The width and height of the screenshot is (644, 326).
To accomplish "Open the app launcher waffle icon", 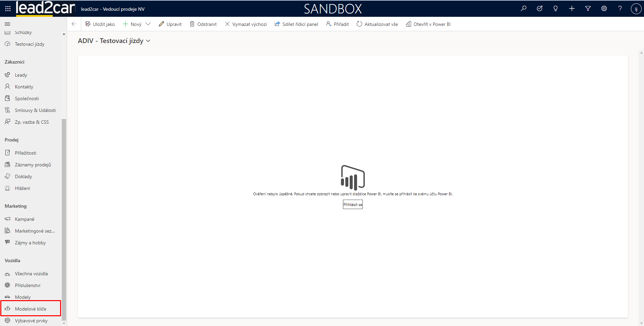I will click(8, 9).
